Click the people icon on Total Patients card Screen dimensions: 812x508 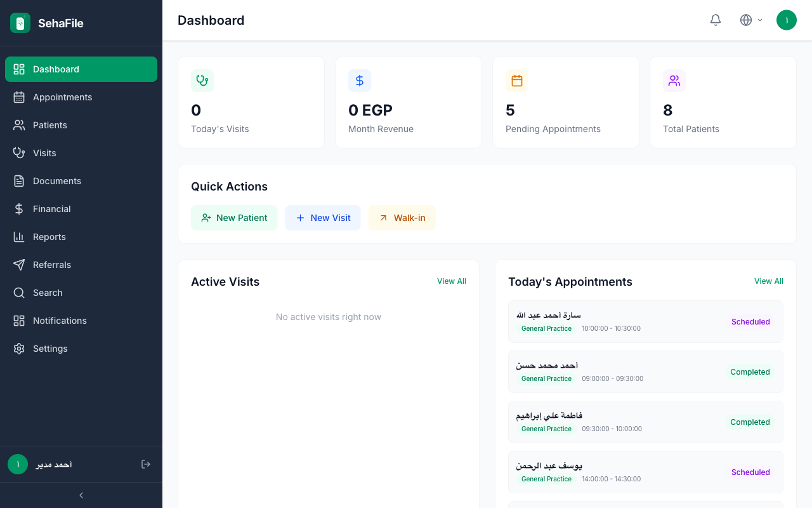pyautogui.click(x=674, y=81)
